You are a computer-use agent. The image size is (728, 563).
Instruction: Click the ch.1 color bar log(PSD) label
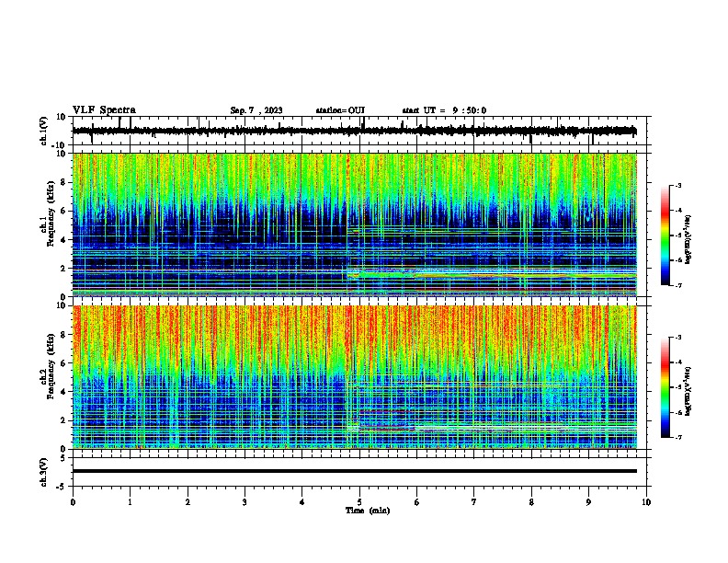pyautogui.click(x=688, y=240)
